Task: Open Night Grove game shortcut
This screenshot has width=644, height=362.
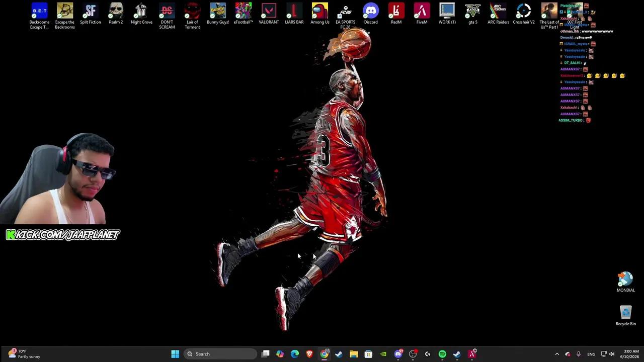Action: pyautogui.click(x=141, y=14)
